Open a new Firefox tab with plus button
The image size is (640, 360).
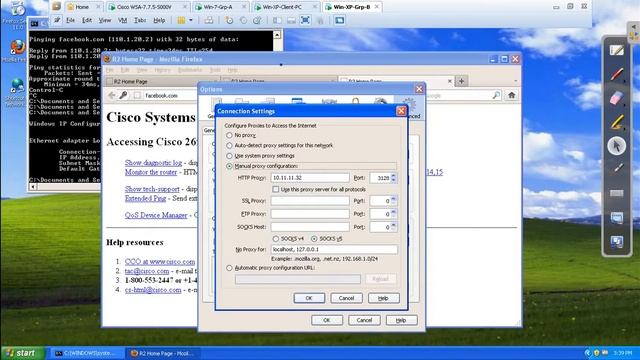(461, 81)
